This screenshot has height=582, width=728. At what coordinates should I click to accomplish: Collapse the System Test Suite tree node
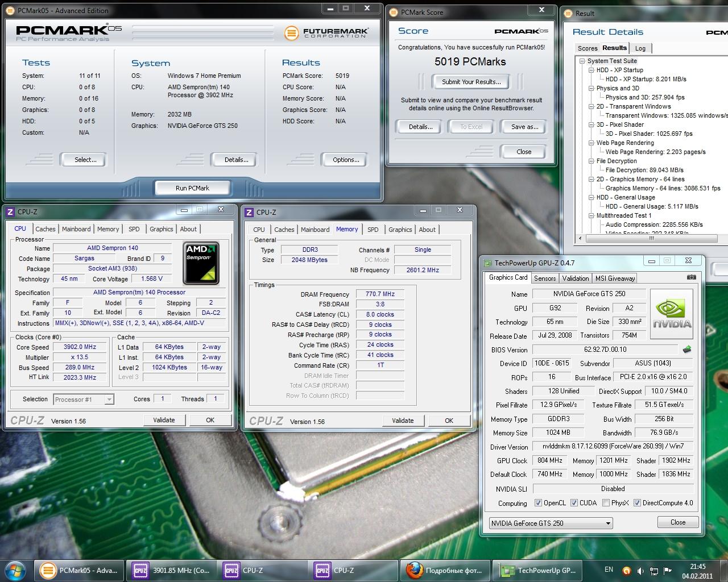coord(582,61)
